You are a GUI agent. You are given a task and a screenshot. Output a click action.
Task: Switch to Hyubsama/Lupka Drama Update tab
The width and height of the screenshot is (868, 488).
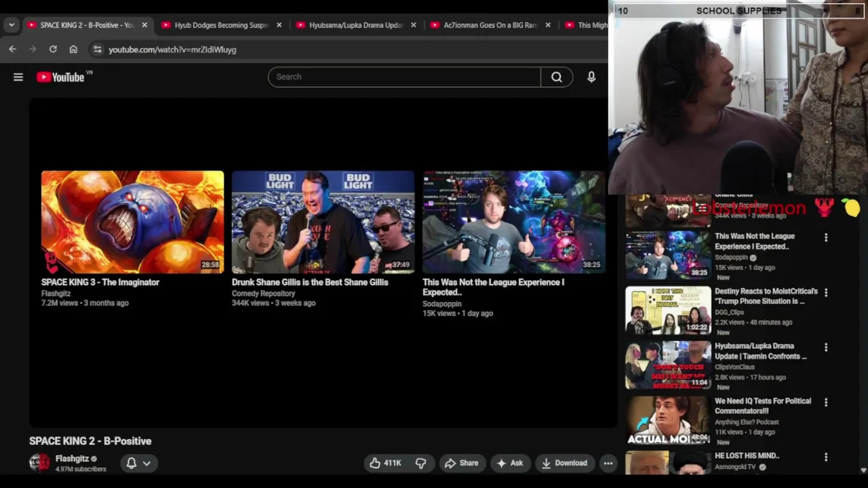click(355, 25)
